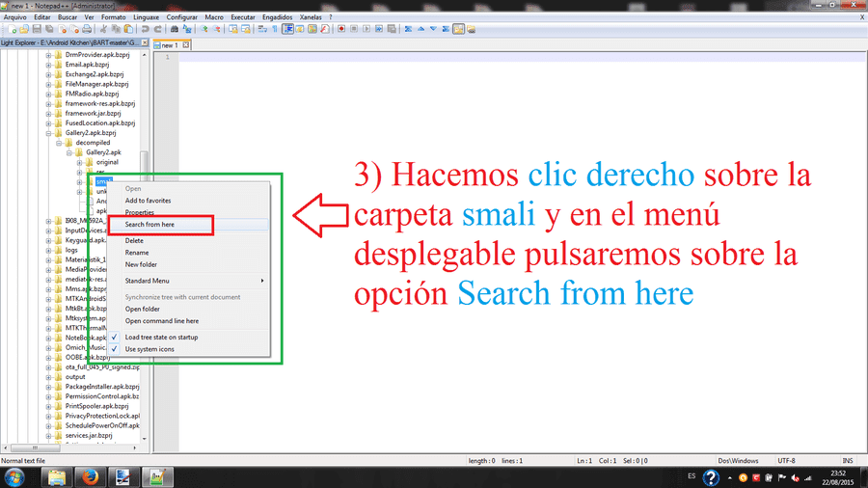Choose Add to favorites in context menu
The height and width of the screenshot is (488, 868).
[188, 201]
